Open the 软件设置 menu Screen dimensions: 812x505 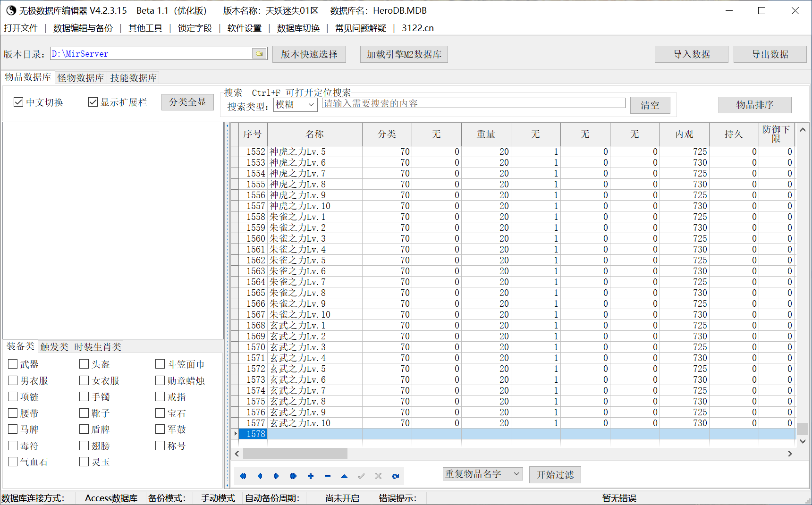coord(245,28)
